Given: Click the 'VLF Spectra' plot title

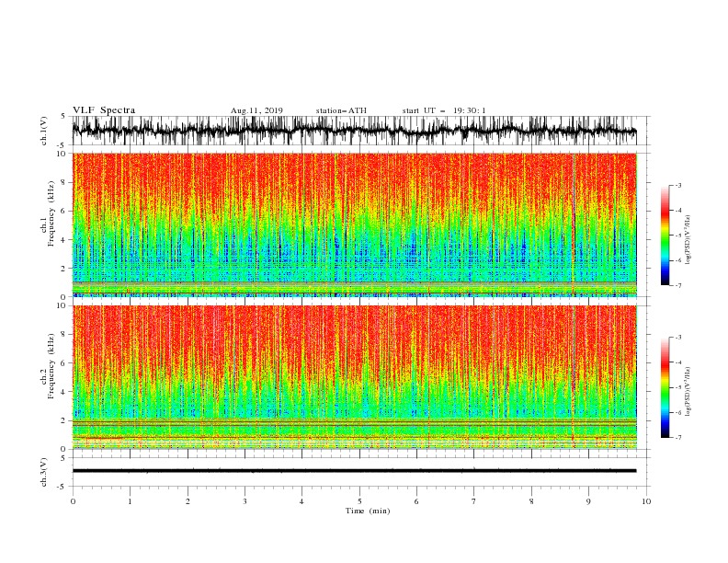Looking at the screenshot, I should click(104, 110).
